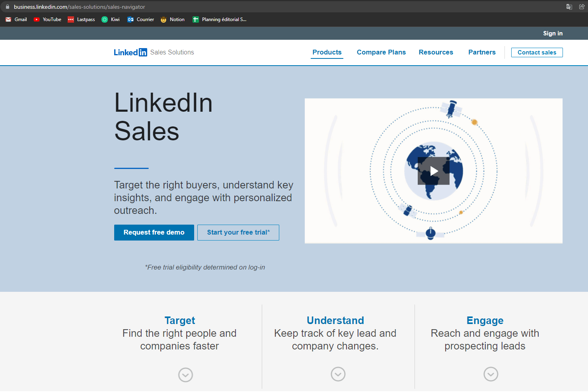Start your free trial
The width and height of the screenshot is (588, 392).
click(238, 232)
